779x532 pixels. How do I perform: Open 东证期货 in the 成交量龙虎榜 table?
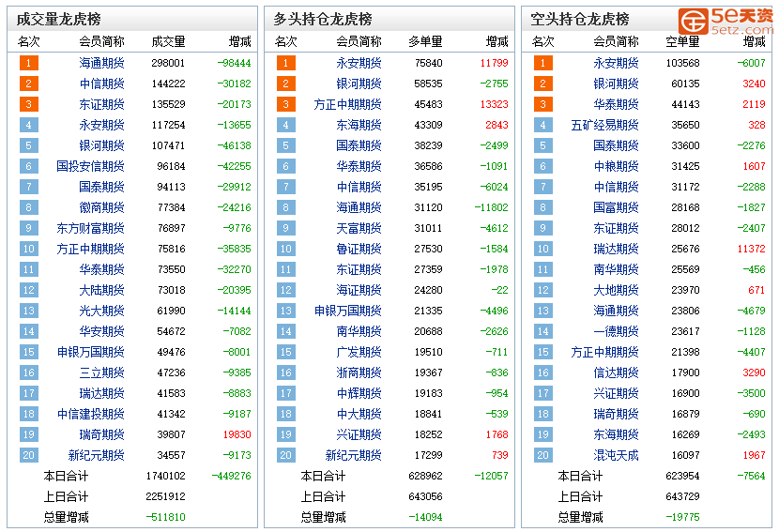(102, 104)
